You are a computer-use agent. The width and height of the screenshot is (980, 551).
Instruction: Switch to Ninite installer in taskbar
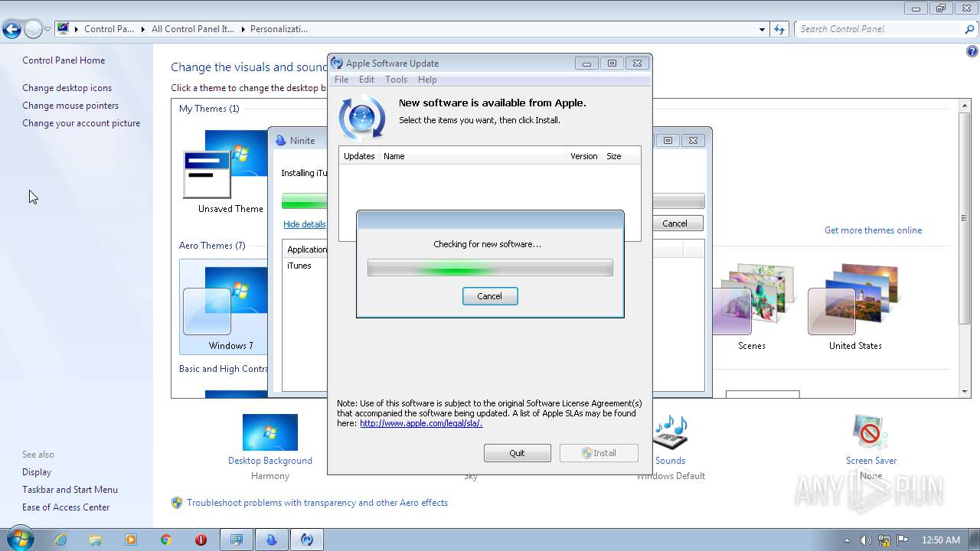pos(271,540)
